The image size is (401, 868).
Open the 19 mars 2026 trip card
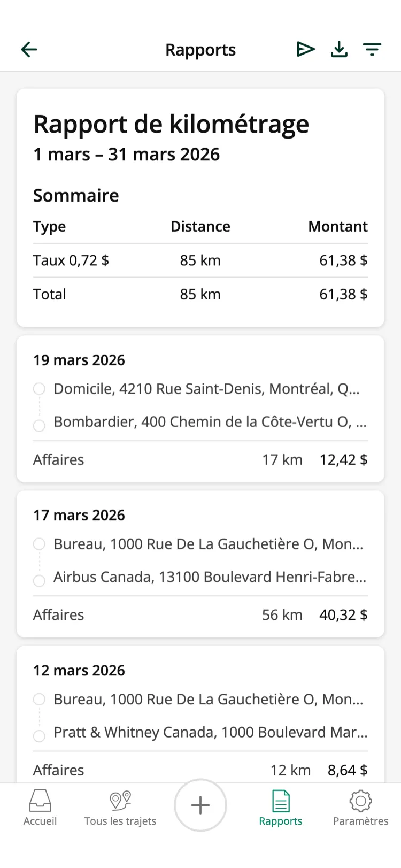click(x=200, y=409)
